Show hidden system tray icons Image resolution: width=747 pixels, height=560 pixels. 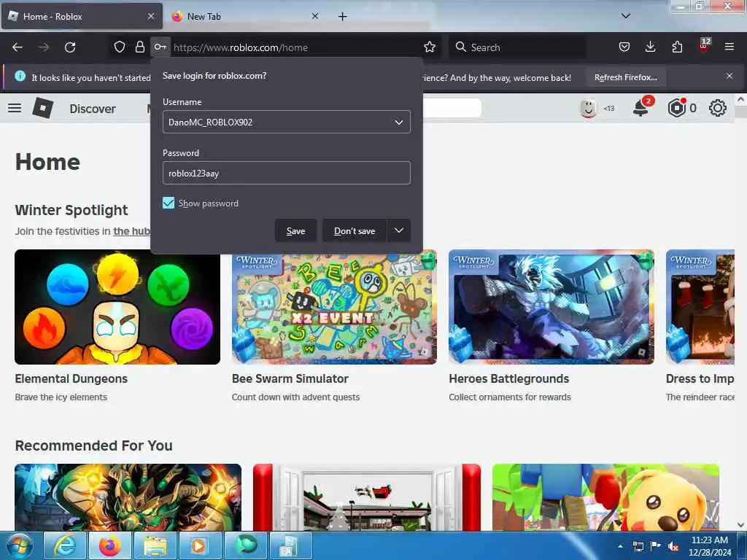pyautogui.click(x=620, y=546)
